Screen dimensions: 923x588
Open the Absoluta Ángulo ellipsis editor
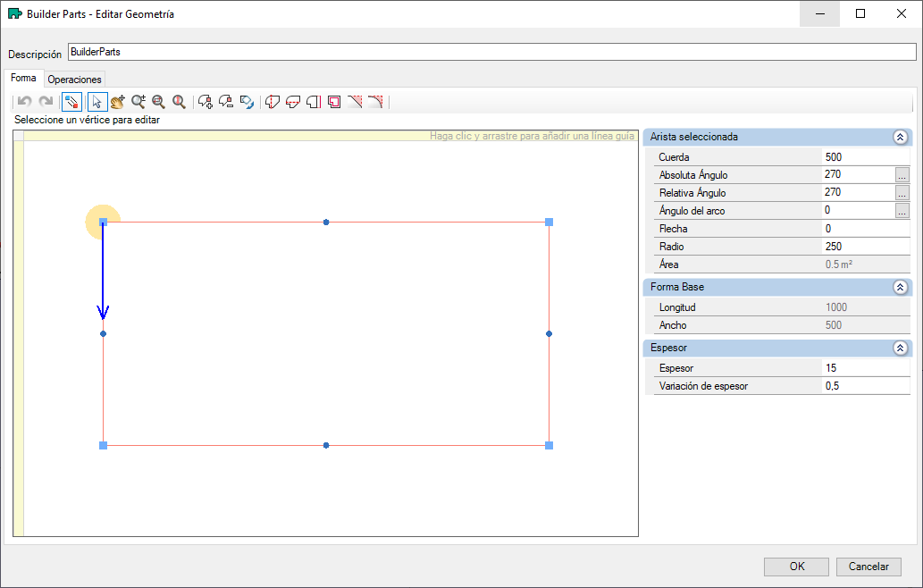coord(902,175)
